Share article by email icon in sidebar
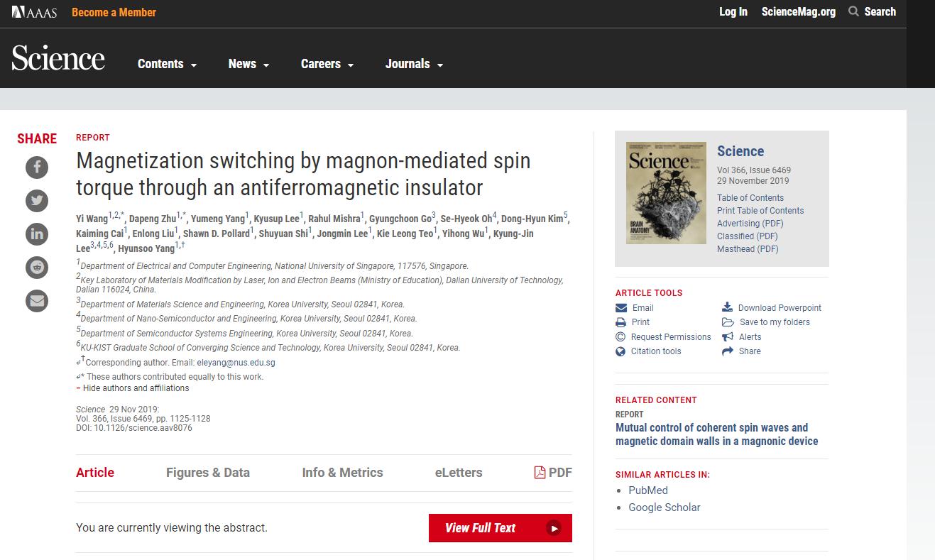Screen dimensions: 935x560 click(x=37, y=300)
